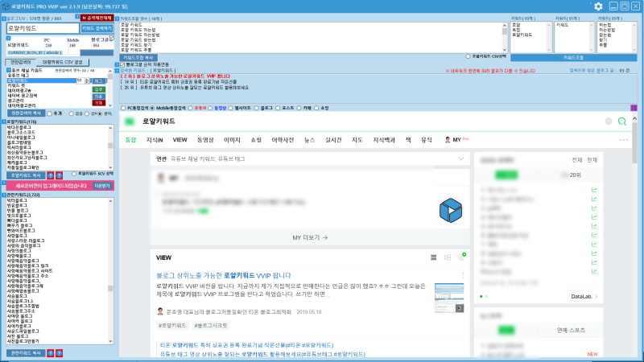Open the second help icon after 관련키워드 복사
Screen dimensions: 644x362
pyautogui.click(x=59, y=353)
